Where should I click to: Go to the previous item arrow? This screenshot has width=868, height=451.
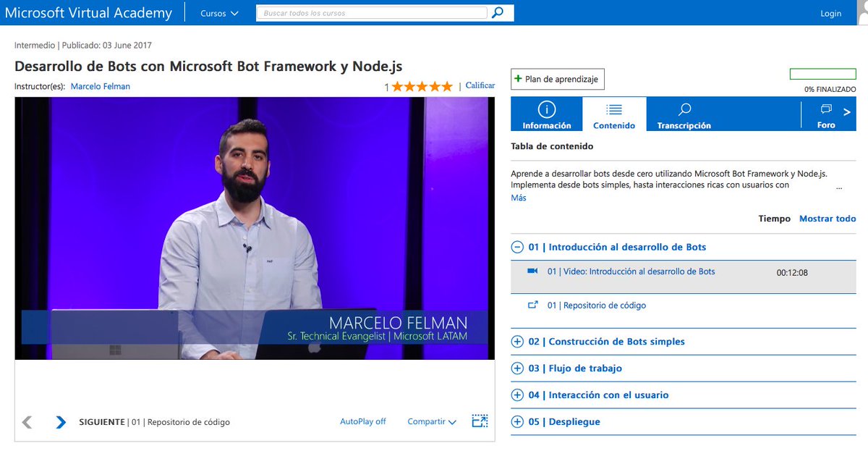tap(27, 422)
